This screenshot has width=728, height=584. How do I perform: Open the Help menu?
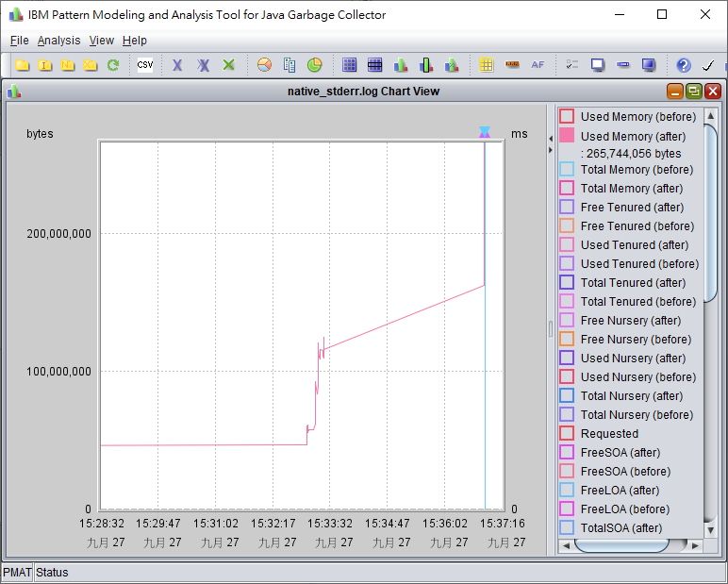click(135, 41)
